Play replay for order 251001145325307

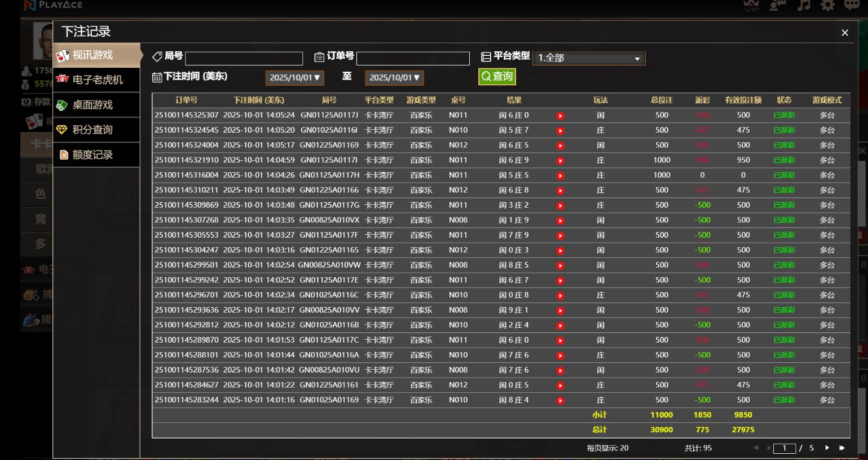(560, 116)
